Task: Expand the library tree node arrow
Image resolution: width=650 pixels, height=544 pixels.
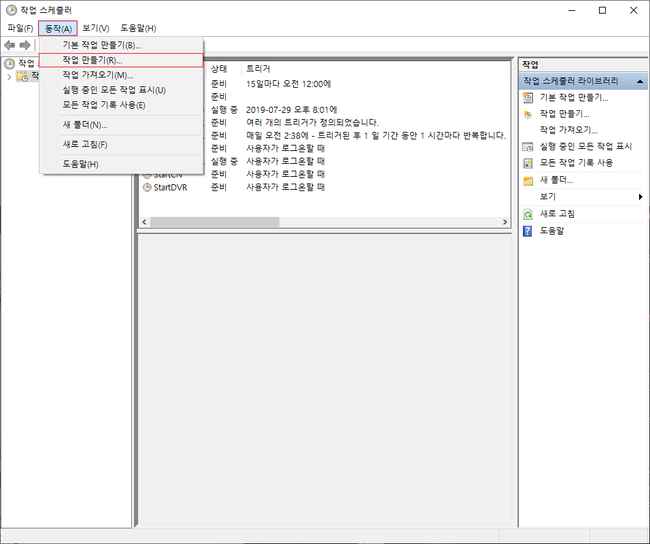Action: (x=9, y=76)
